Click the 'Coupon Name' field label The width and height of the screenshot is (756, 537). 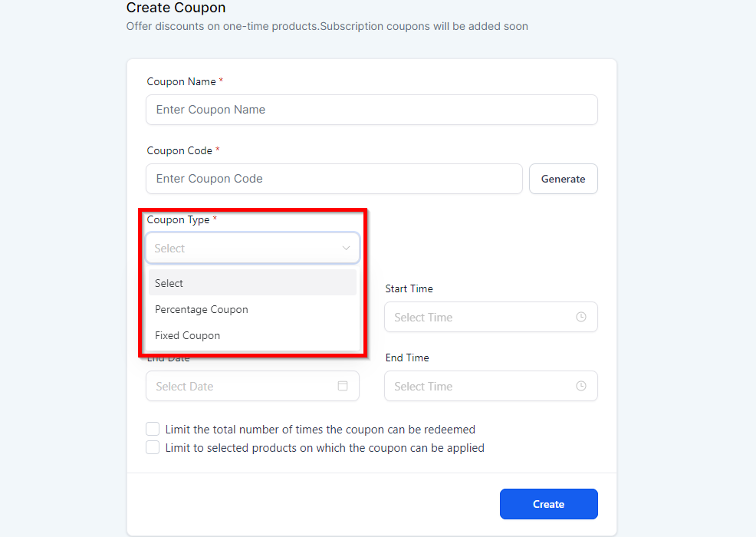[182, 82]
